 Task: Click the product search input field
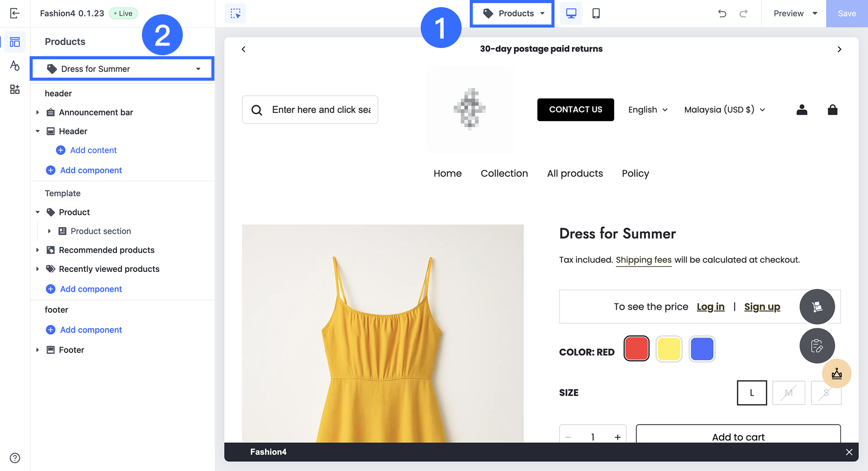coord(317,109)
